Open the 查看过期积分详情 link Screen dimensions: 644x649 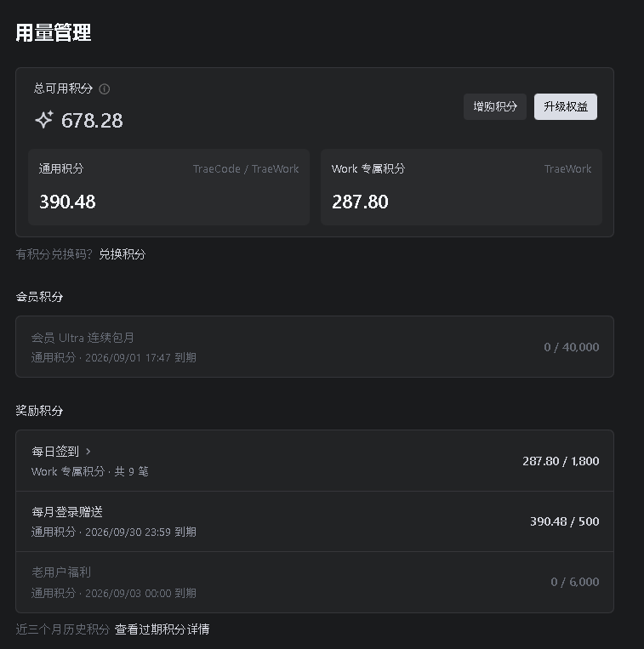pos(162,629)
